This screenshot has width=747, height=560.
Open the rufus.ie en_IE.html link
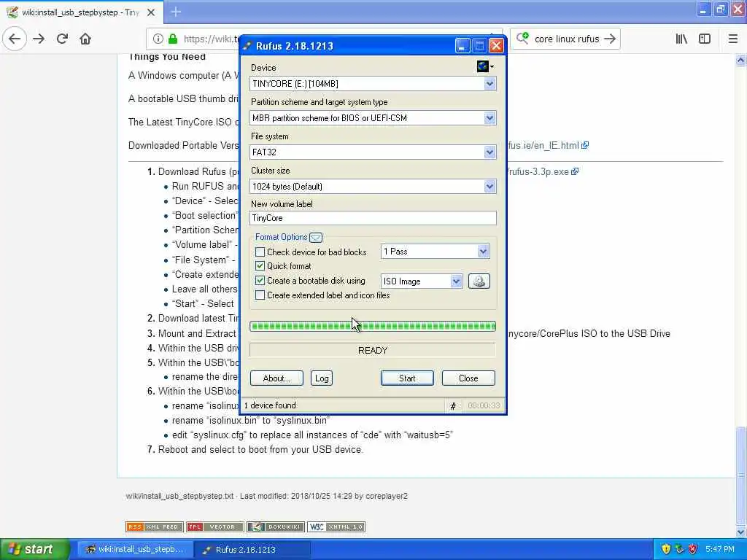click(x=549, y=146)
